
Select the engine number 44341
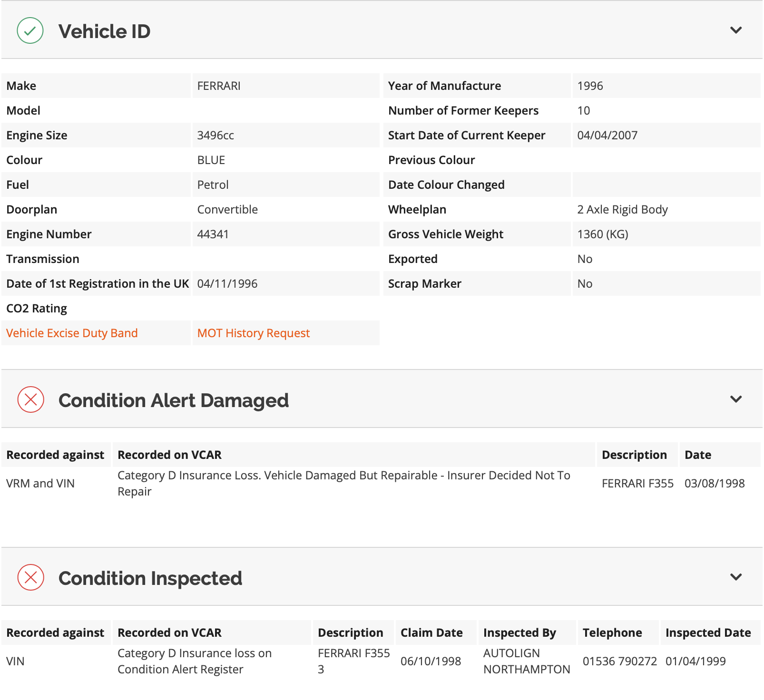[213, 234]
